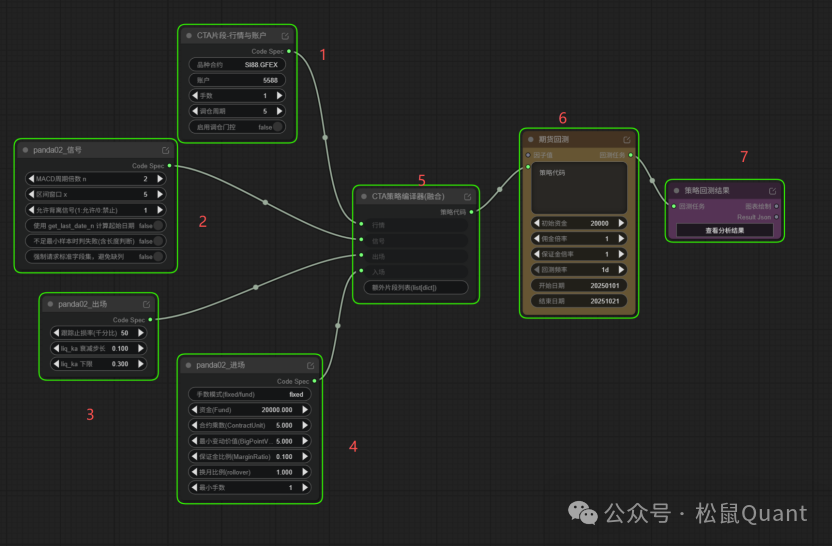832x546 pixels.
Task: Increase 回测频率 with the right arrow
Action: (621, 270)
